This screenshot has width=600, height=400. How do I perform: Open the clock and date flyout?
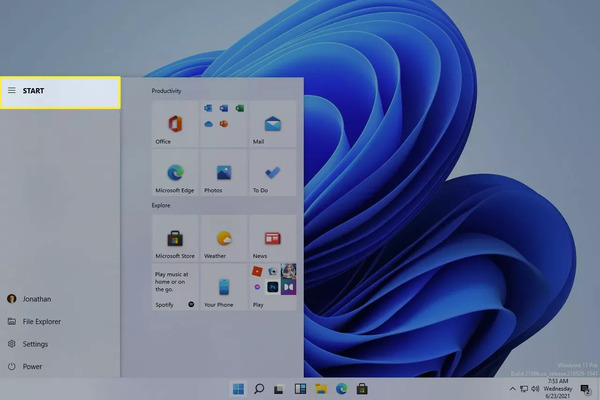pos(558,389)
